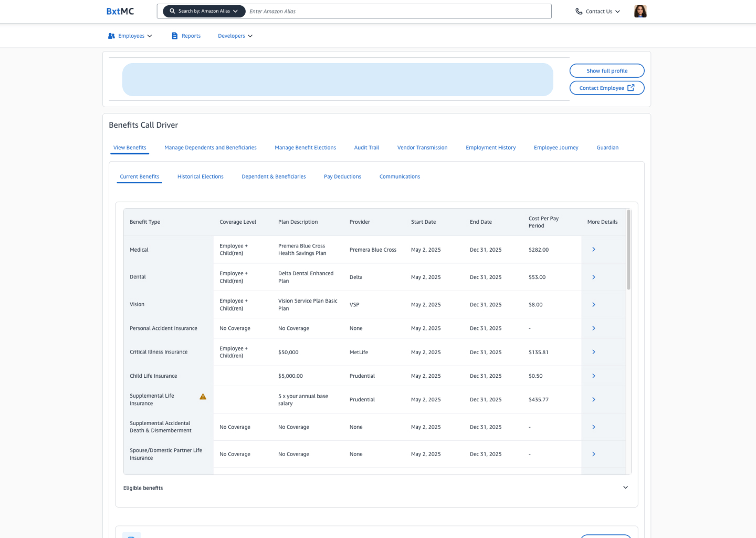The image size is (756, 538).
Task: Open the Communications sub-tab
Action: click(x=400, y=177)
